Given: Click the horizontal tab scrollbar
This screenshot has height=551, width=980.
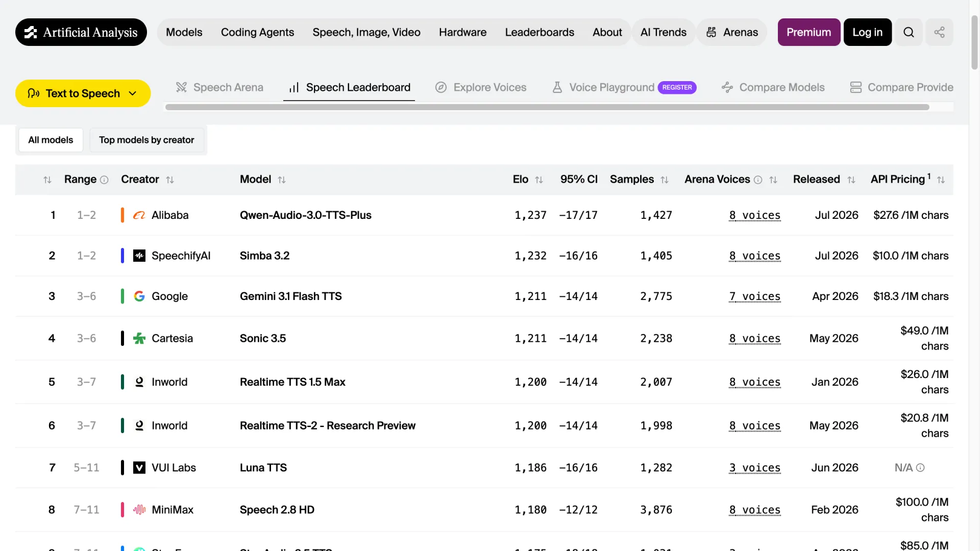Looking at the screenshot, I should pos(547,107).
